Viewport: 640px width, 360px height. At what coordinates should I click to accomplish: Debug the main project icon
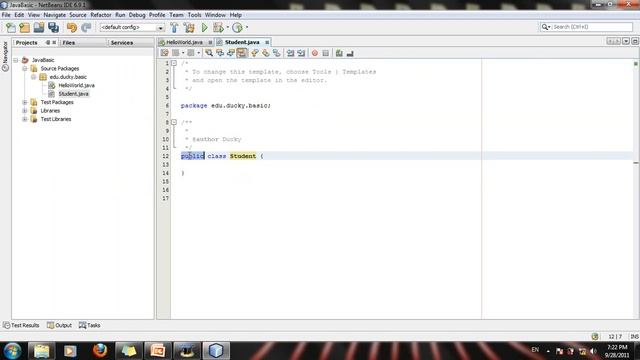218,27
